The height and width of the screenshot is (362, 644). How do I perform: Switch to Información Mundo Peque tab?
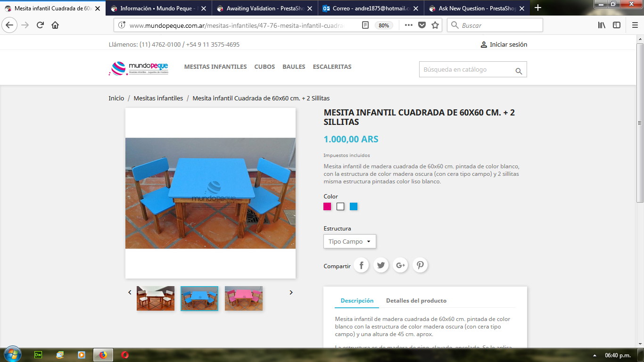click(x=159, y=8)
